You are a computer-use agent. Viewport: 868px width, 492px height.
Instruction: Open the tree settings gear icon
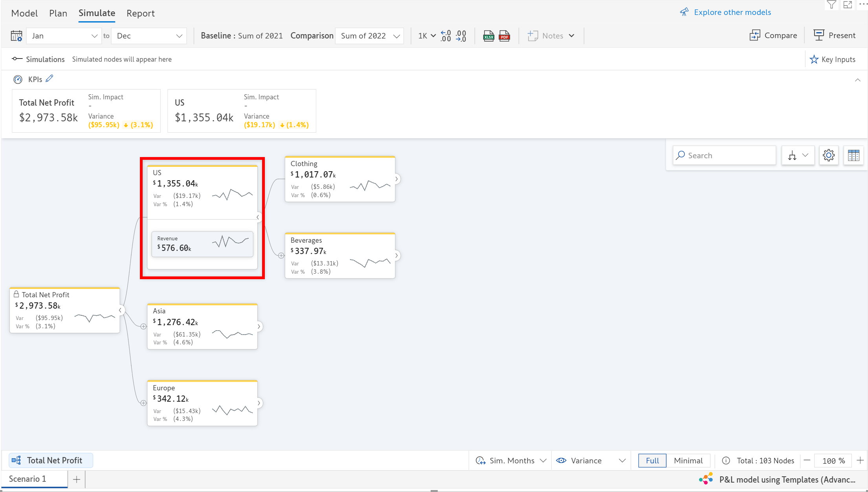(x=828, y=155)
